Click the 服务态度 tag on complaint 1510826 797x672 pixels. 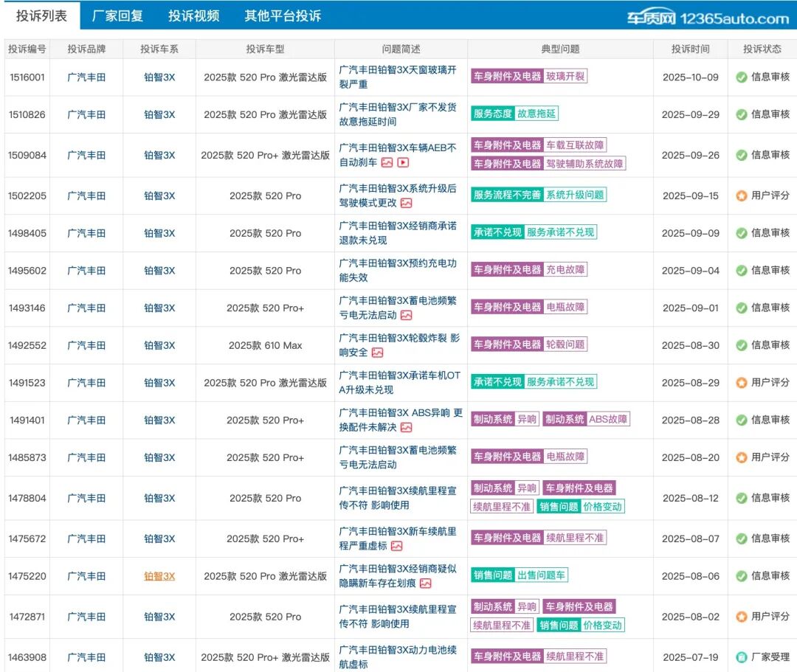493,113
